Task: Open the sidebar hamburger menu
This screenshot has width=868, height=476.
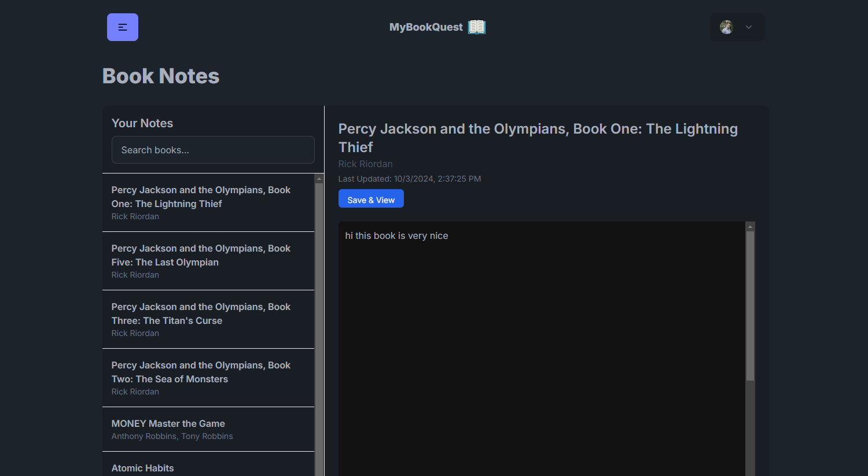Action: [122, 27]
